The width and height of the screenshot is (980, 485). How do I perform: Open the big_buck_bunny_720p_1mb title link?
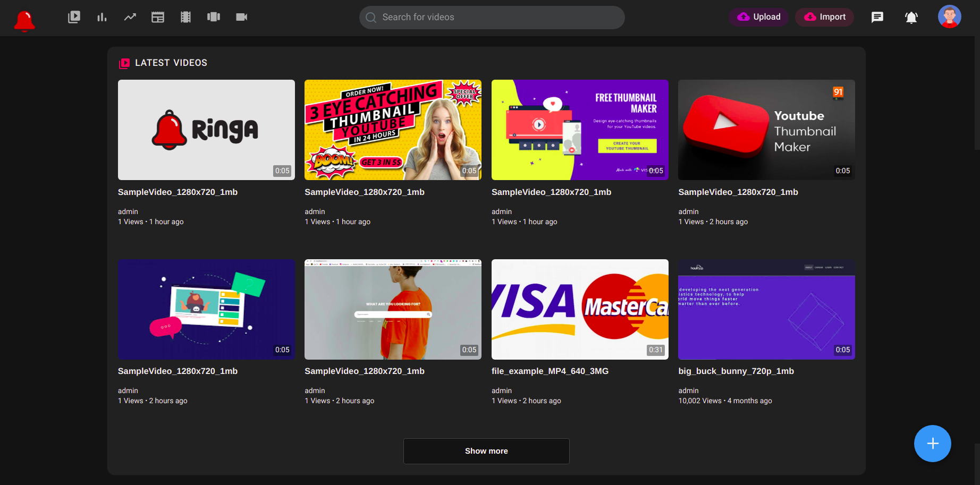[736, 371]
